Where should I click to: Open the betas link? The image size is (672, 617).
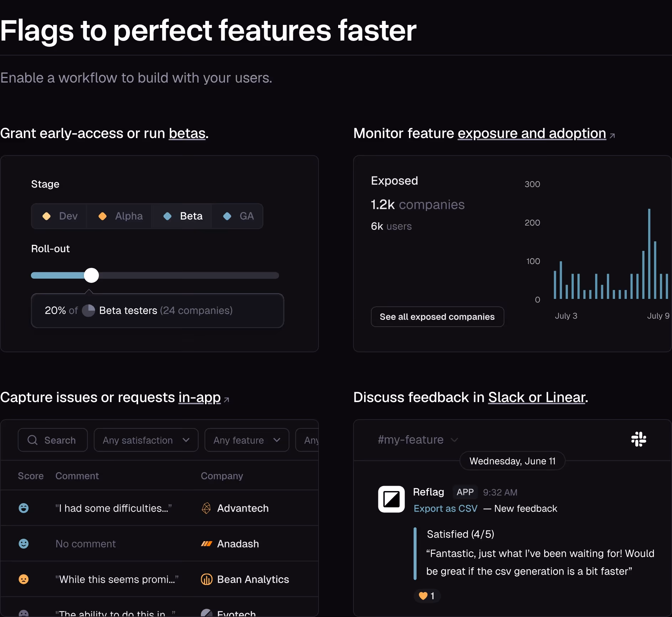(187, 133)
